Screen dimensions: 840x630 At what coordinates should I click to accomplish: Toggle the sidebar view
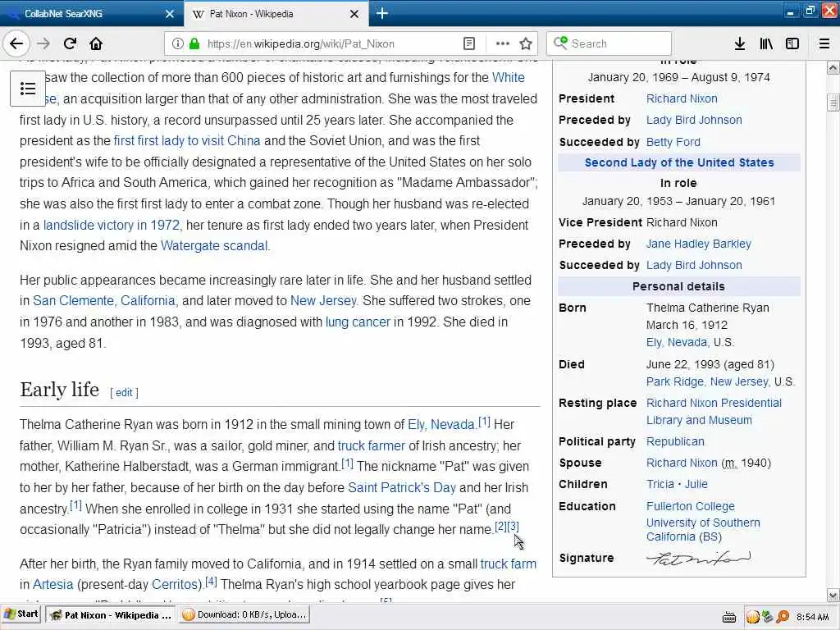click(x=792, y=43)
